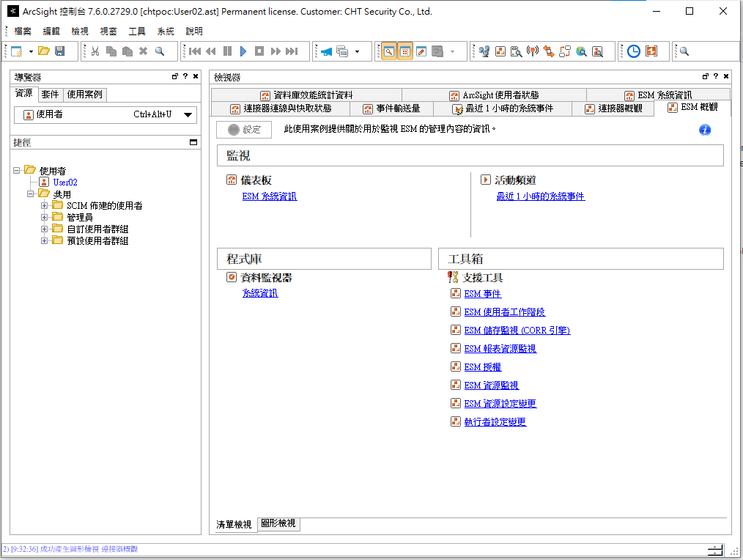Image resolution: width=743 pixels, height=560 pixels.
Task: Click the new window (starred) toolbar icon
Action: pyautogui.click(x=17, y=51)
